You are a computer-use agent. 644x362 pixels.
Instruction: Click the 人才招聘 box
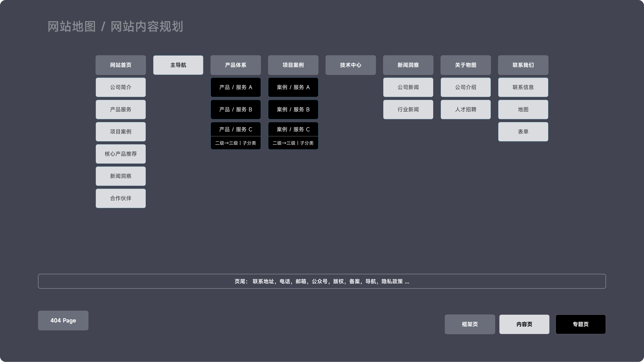point(466,110)
